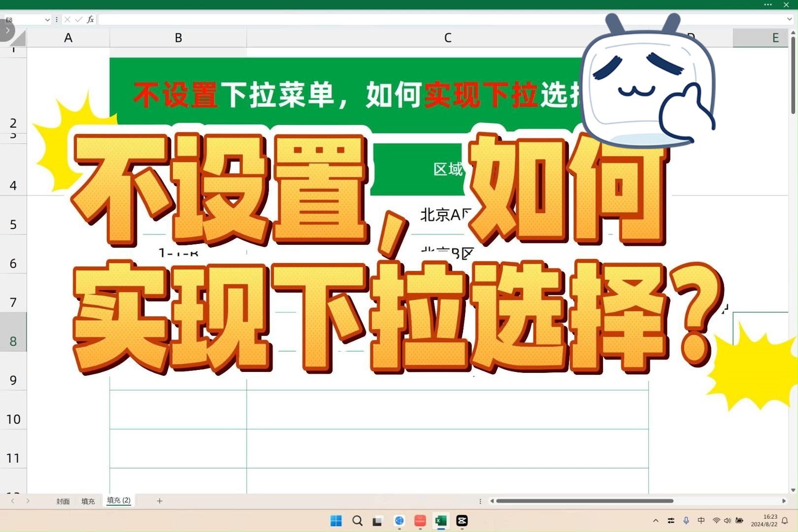Screen dimensions: 798x532
Task: Click the Cancel entry X icon
Action: click(x=67, y=20)
